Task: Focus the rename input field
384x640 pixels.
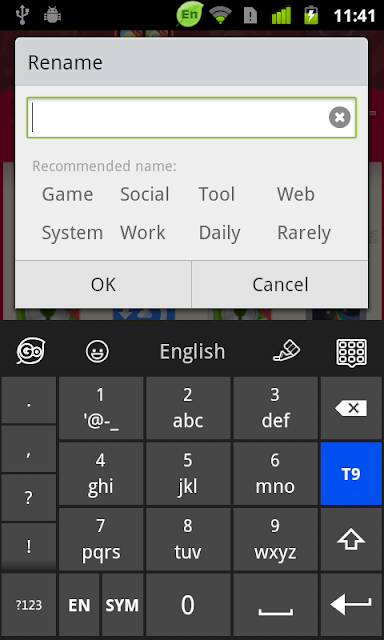Action: [191, 118]
